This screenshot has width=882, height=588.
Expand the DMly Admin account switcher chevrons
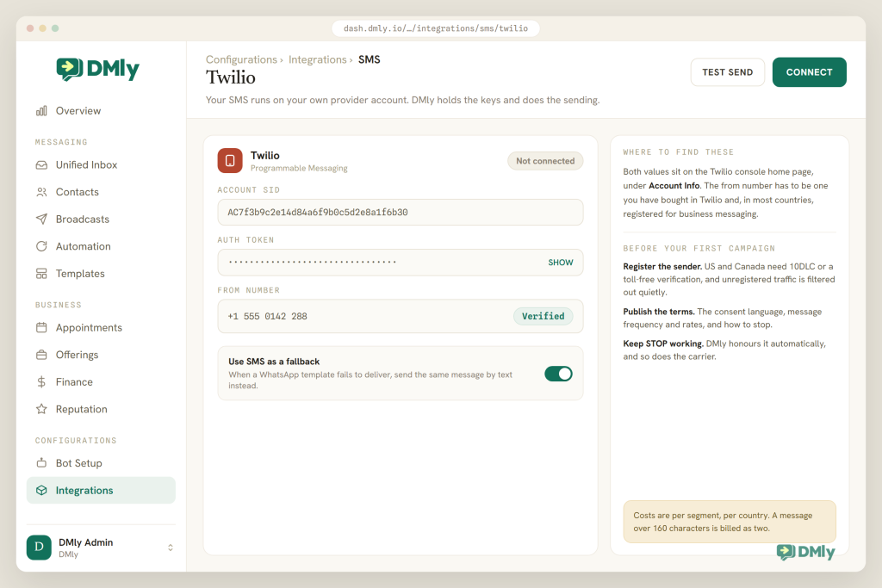[x=171, y=548]
